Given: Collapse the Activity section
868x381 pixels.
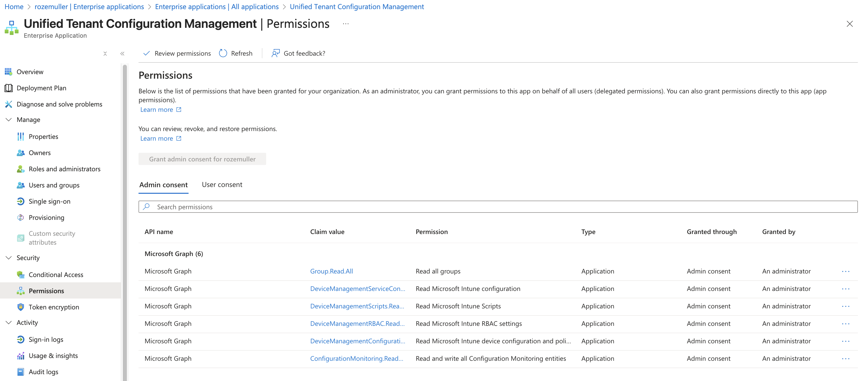Looking at the screenshot, I should tap(9, 323).
